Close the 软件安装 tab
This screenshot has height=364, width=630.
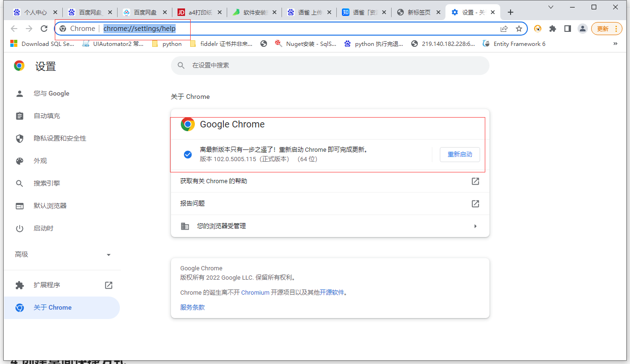coord(274,12)
